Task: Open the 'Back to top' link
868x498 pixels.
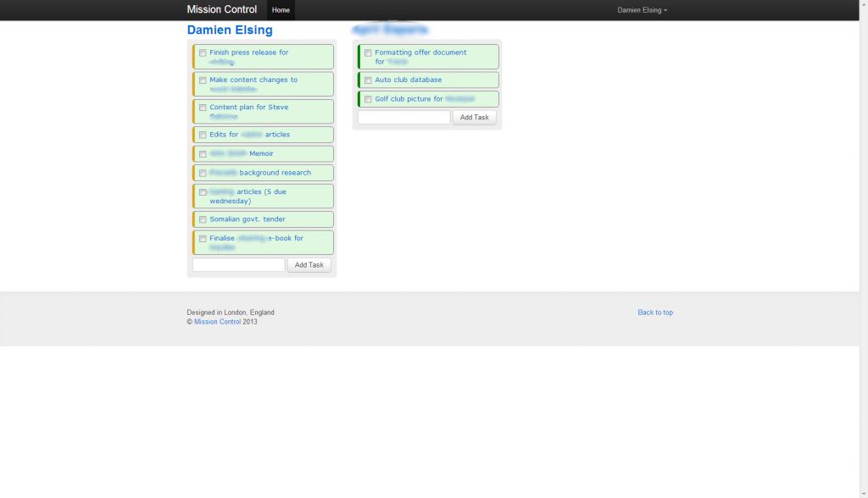Action: (655, 313)
